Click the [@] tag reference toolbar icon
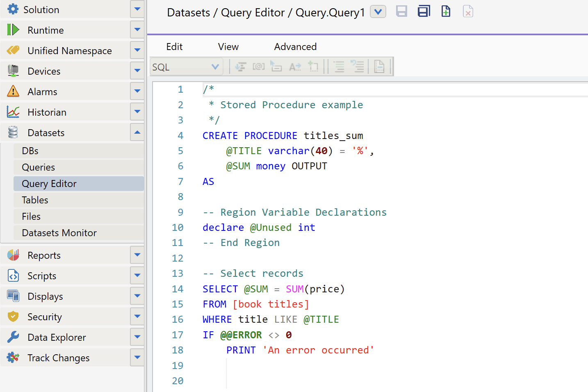The image size is (588, 392). click(259, 66)
